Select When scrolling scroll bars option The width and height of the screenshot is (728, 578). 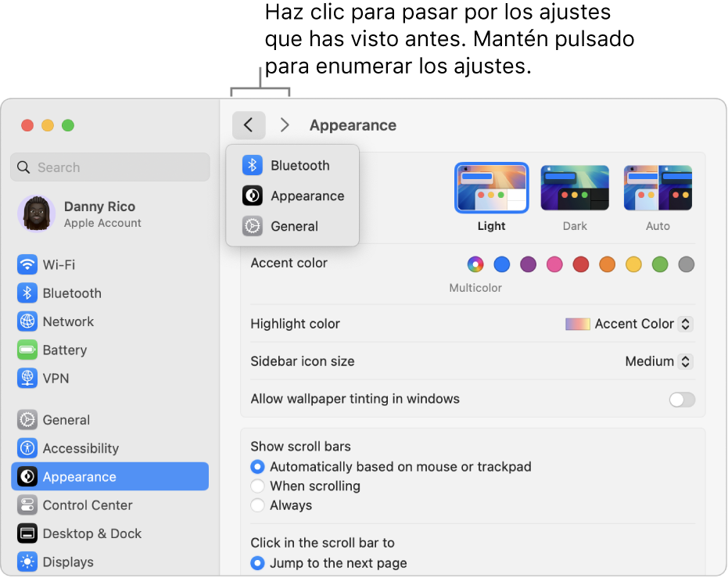pos(258,486)
